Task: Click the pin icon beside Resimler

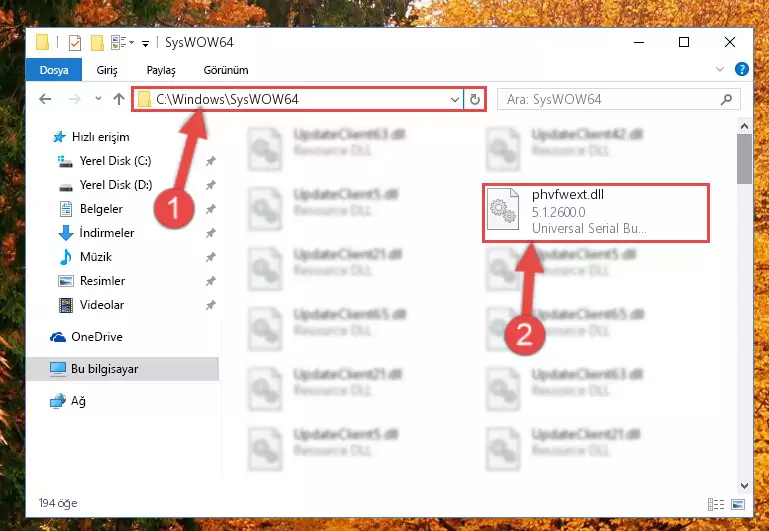Action: click(x=210, y=281)
